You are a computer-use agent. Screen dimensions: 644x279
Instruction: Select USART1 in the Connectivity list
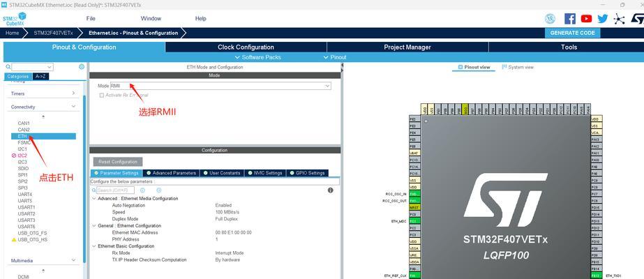27,207
